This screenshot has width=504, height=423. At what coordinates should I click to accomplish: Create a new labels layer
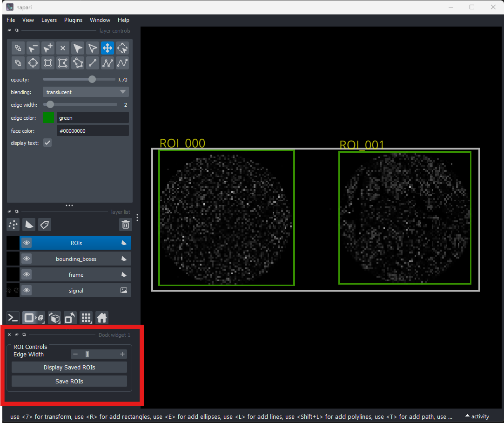tap(45, 225)
